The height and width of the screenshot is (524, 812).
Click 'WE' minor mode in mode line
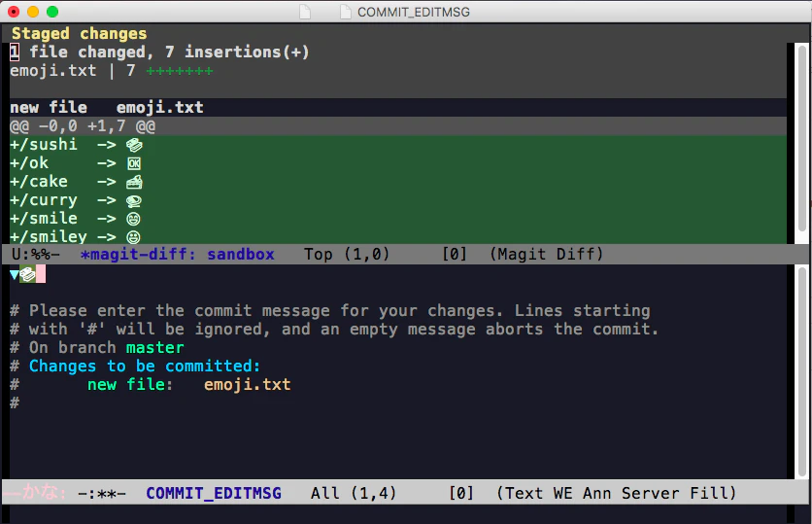562,494
